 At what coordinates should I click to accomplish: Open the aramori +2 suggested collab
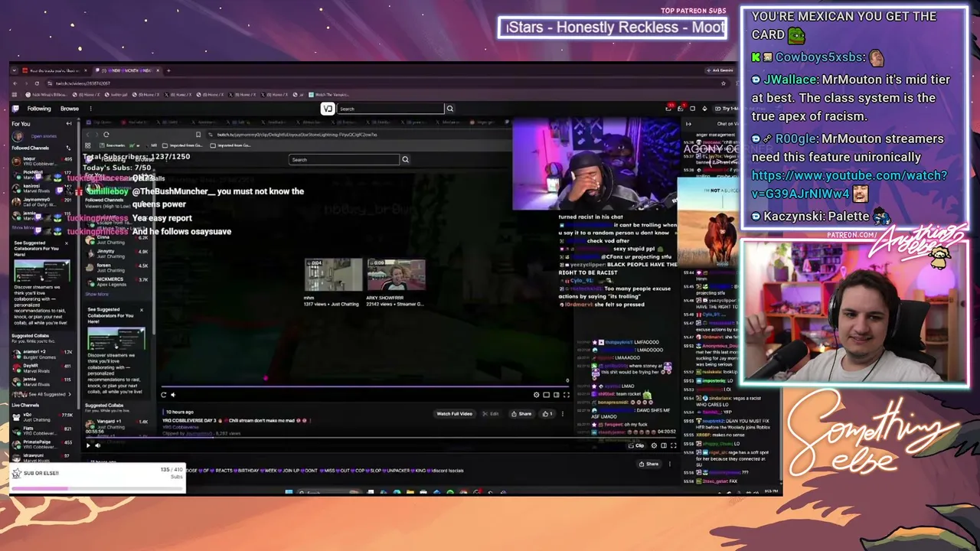(x=42, y=354)
